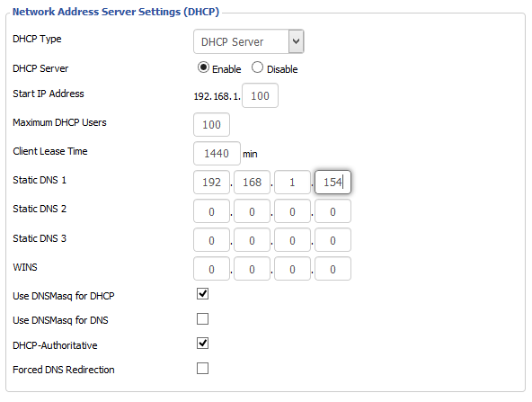Select the Disable radio for DHCP Server
Image resolution: width=532 pixels, height=402 pixels.
click(257, 67)
